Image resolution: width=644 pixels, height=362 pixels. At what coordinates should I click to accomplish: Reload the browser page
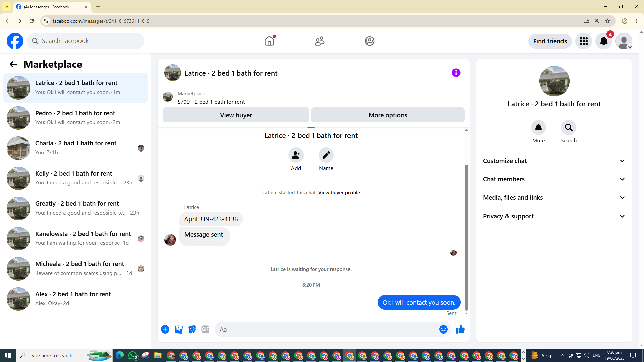click(x=32, y=21)
